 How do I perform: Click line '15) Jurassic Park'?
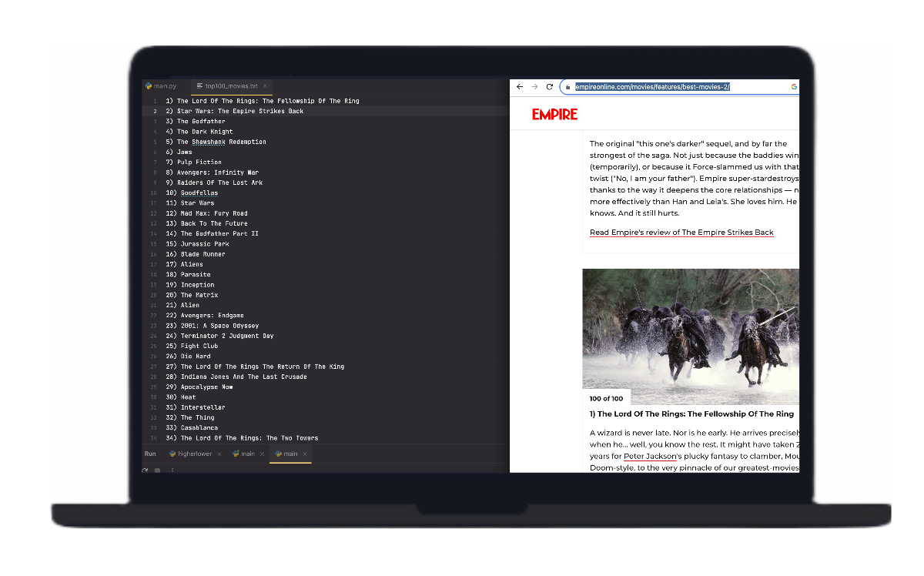coord(197,244)
